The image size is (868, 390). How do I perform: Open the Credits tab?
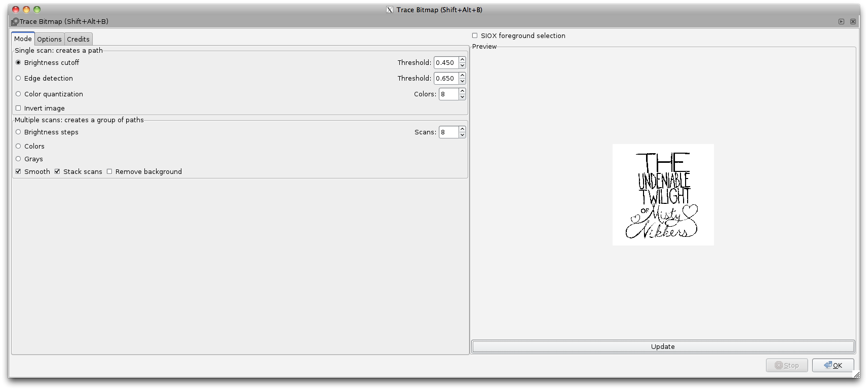coord(78,39)
